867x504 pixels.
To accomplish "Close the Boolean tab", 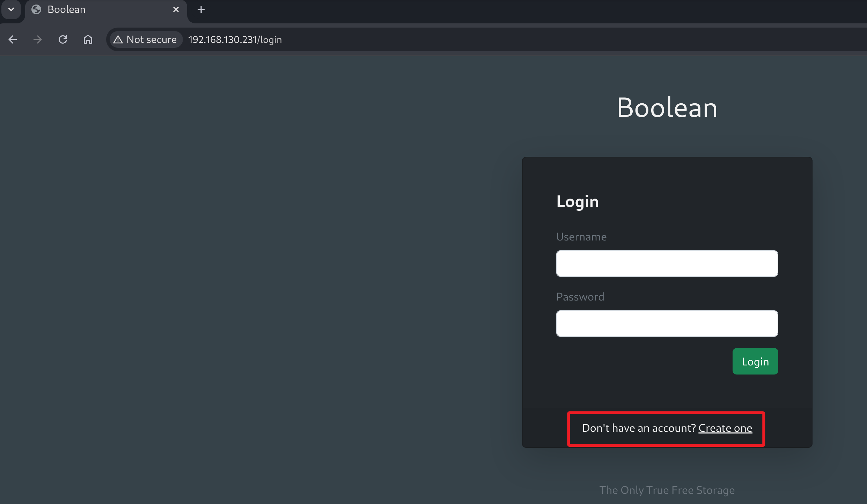I will click(176, 9).
